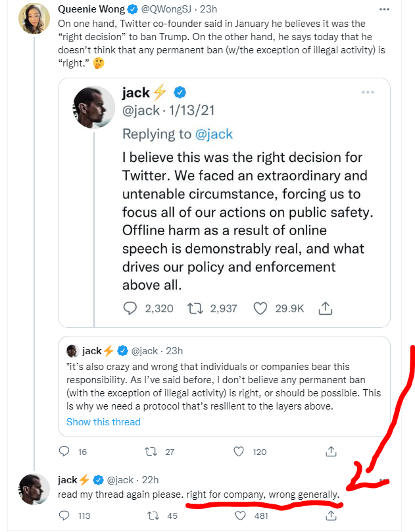Reply to jack's bottom tweet
Screen dimensions: 415x532
pyautogui.click(x=64, y=516)
